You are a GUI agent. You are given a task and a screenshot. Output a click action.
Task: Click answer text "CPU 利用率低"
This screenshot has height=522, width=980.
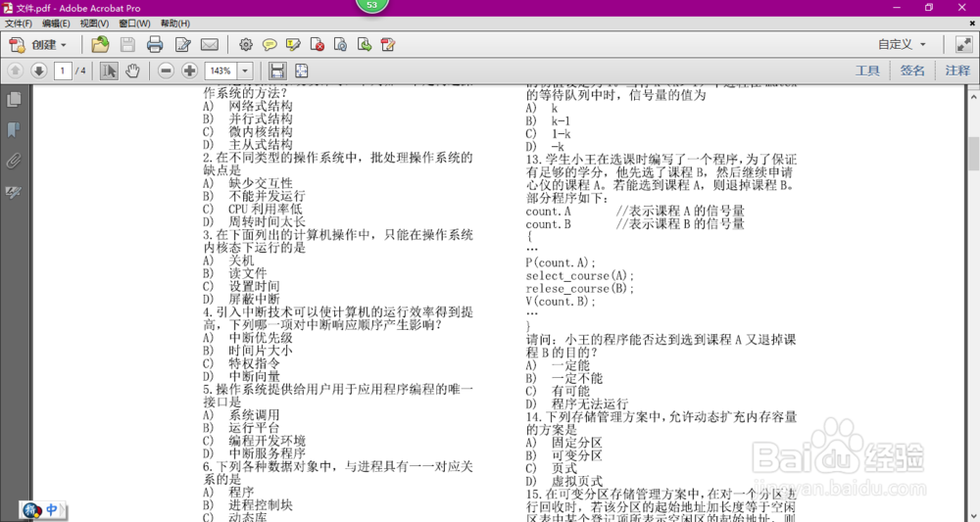266,210
